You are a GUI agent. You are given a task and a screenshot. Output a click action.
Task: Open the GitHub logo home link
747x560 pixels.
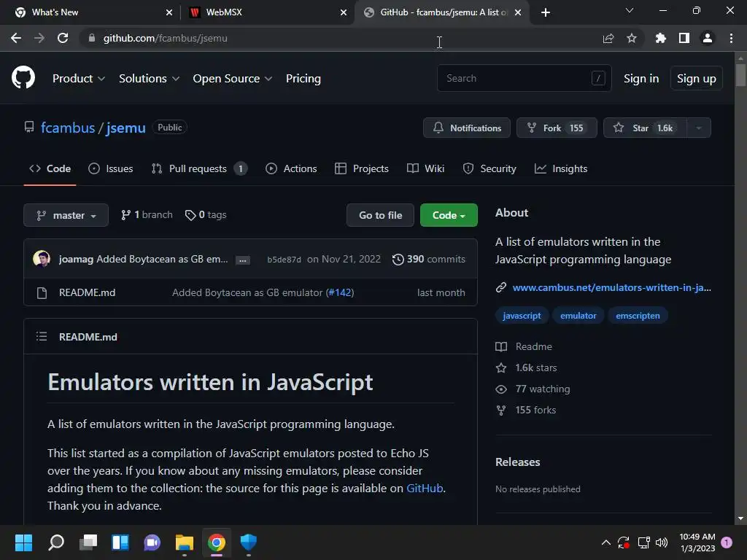click(23, 77)
